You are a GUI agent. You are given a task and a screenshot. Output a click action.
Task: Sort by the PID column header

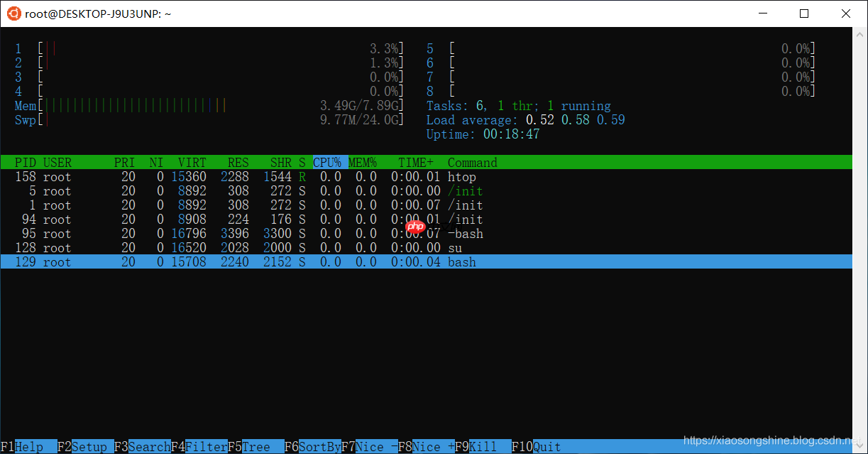(26, 163)
